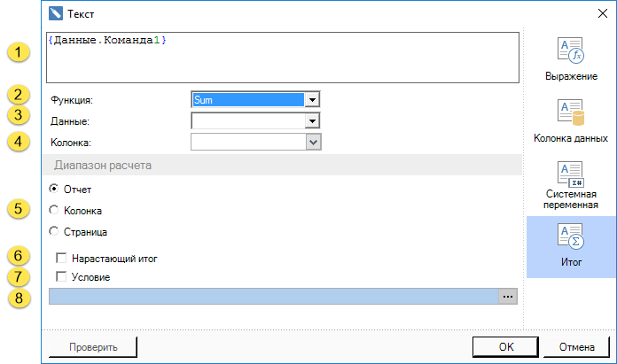
Task: Open the Данные dropdown list
Action: 312,120
